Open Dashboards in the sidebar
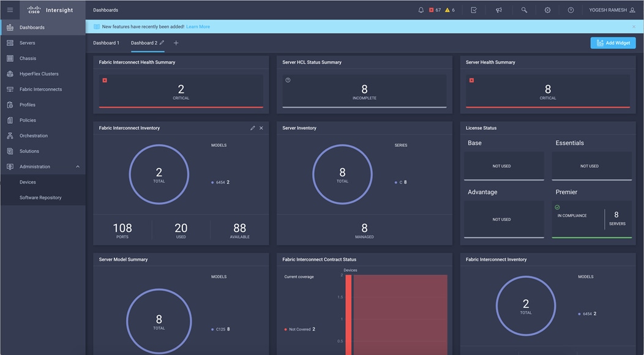644x355 pixels. pos(43,28)
